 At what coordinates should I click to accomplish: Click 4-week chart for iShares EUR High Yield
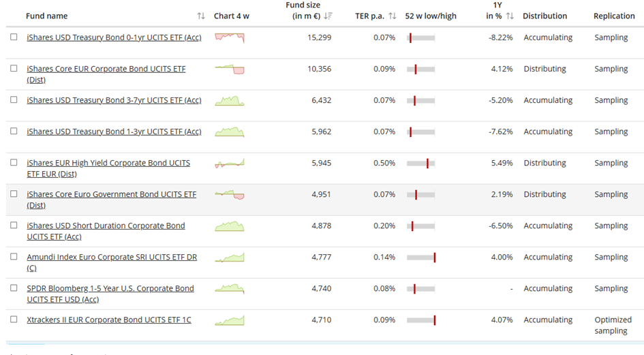[x=230, y=164]
